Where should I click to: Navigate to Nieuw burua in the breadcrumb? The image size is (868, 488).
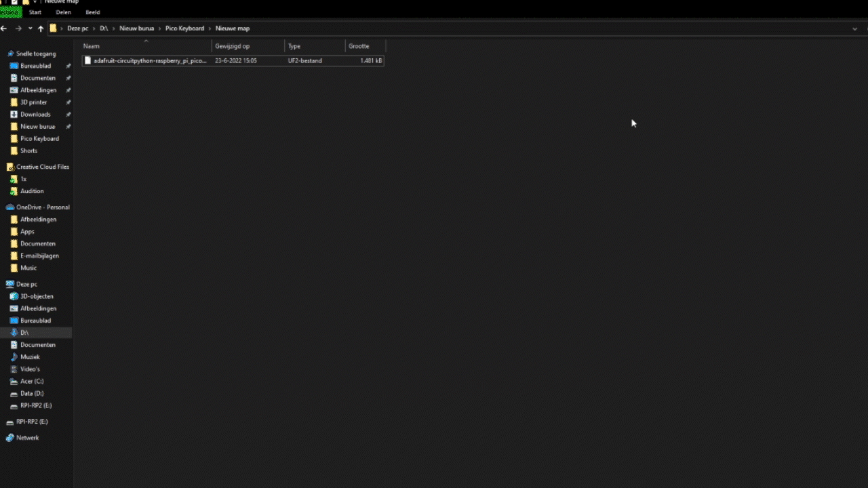click(x=137, y=28)
